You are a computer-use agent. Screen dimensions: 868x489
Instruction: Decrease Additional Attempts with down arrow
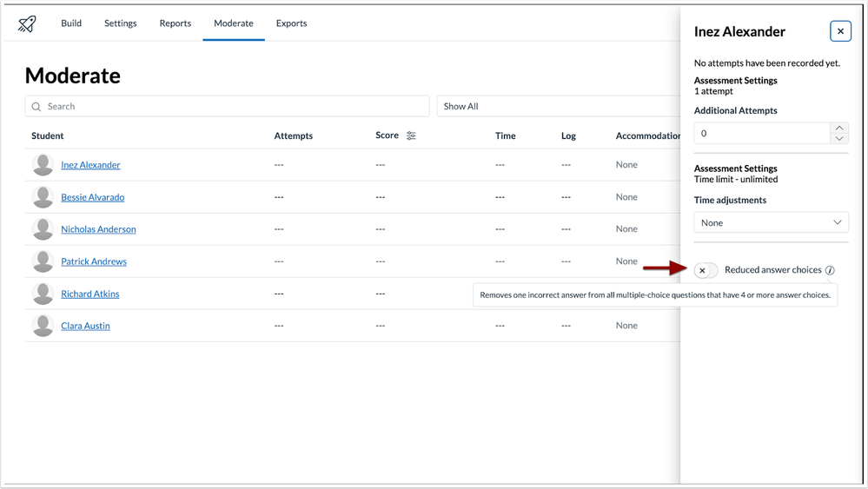pos(839,138)
